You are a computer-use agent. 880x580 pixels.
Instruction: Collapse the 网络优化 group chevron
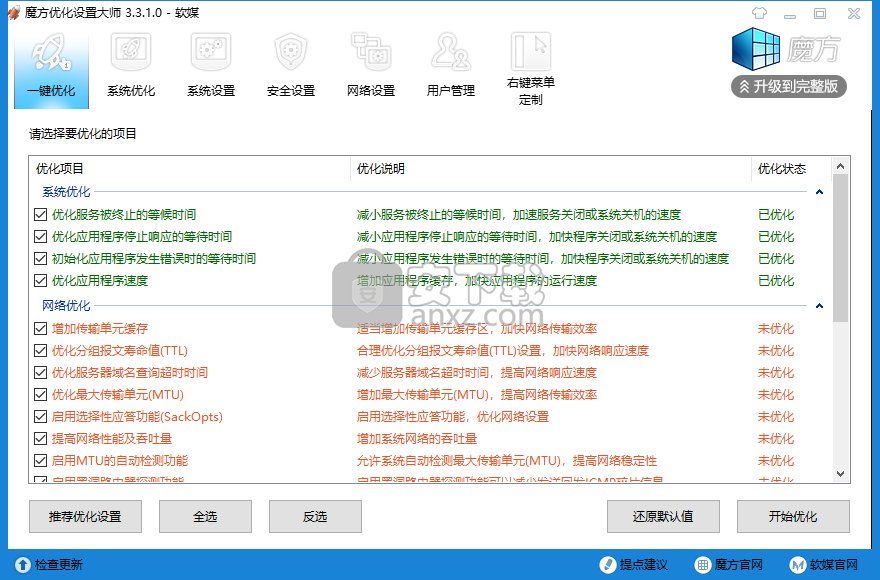[819, 306]
